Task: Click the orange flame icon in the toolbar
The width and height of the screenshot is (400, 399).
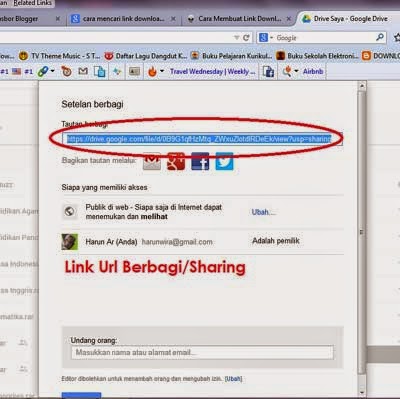Action: (152, 71)
